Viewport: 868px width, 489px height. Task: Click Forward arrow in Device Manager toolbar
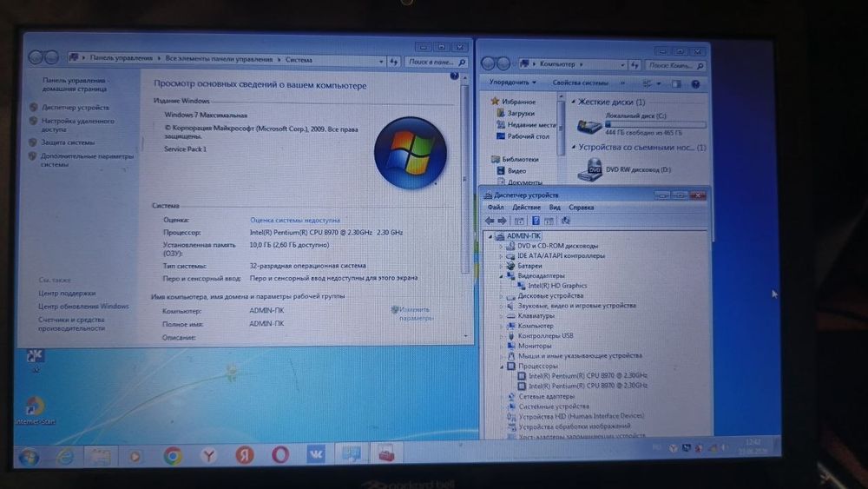502,221
